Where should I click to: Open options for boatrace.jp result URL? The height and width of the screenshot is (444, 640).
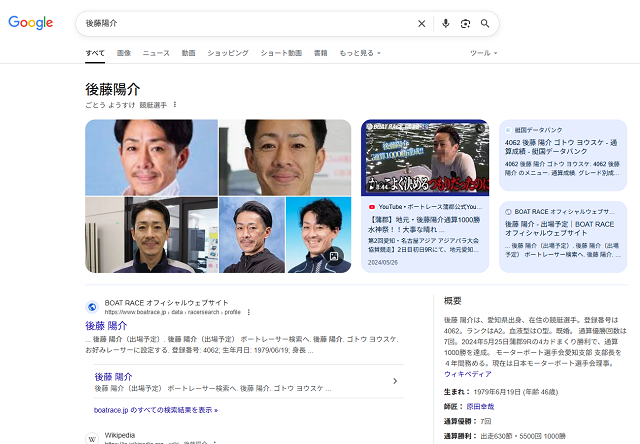tap(249, 312)
